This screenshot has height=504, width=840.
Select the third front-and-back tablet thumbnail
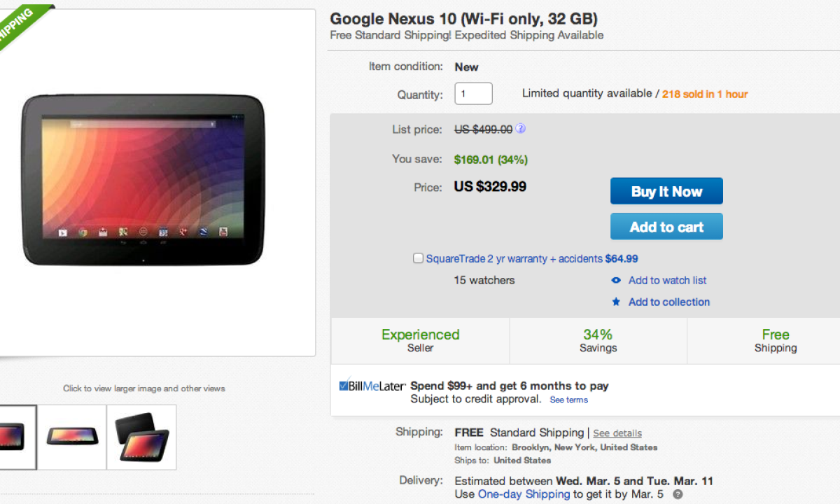point(142,437)
